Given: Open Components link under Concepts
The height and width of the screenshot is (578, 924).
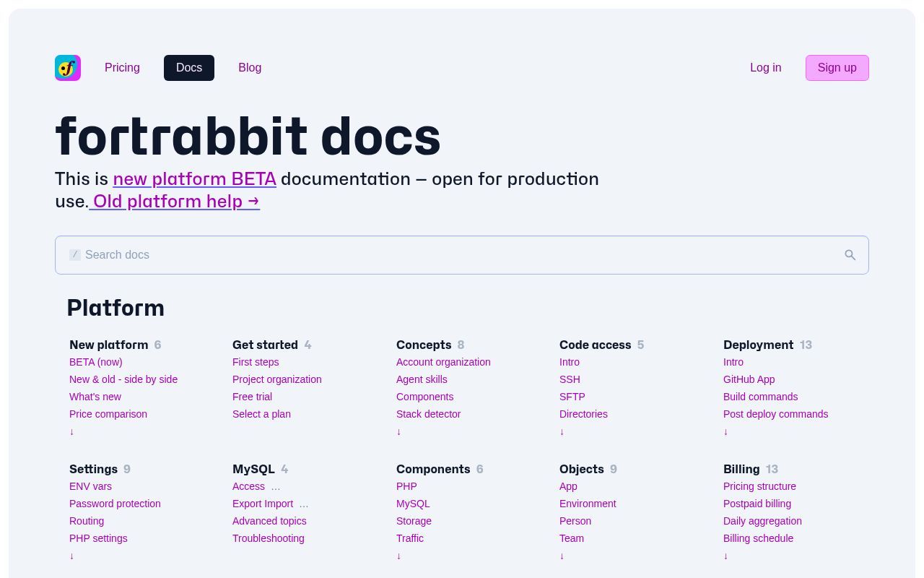Looking at the screenshot, I should (x=425, y=397).
